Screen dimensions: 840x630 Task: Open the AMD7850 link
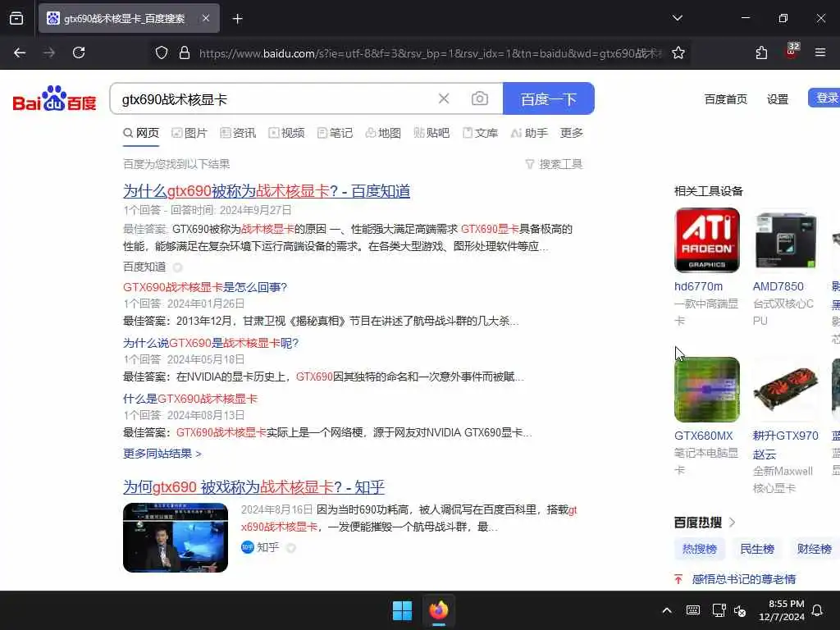click(x=778, y=286)
